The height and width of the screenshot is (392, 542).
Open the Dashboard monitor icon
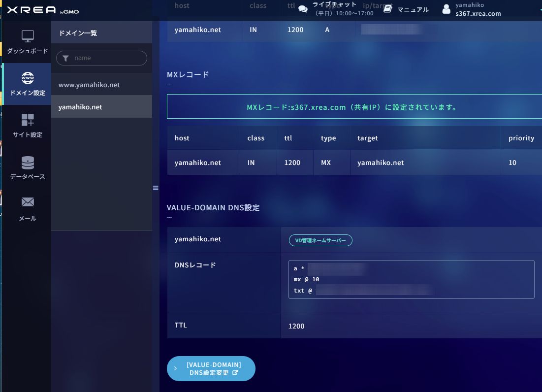[x=28, y=36]
